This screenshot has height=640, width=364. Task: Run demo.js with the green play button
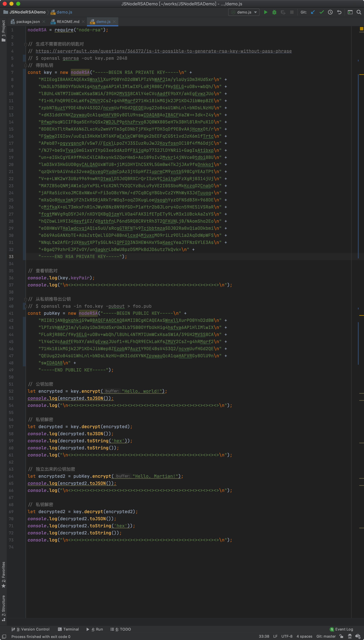coord(265,12)
